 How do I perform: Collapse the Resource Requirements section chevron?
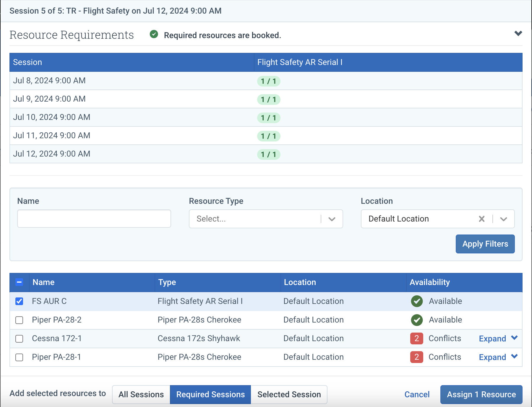pos(518,33)
